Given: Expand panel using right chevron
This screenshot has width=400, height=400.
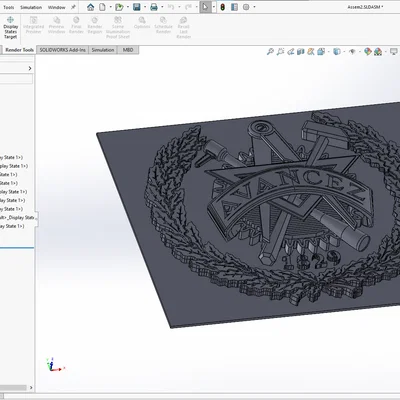Looking at the screenshot, I should click(x=30, y=68).
